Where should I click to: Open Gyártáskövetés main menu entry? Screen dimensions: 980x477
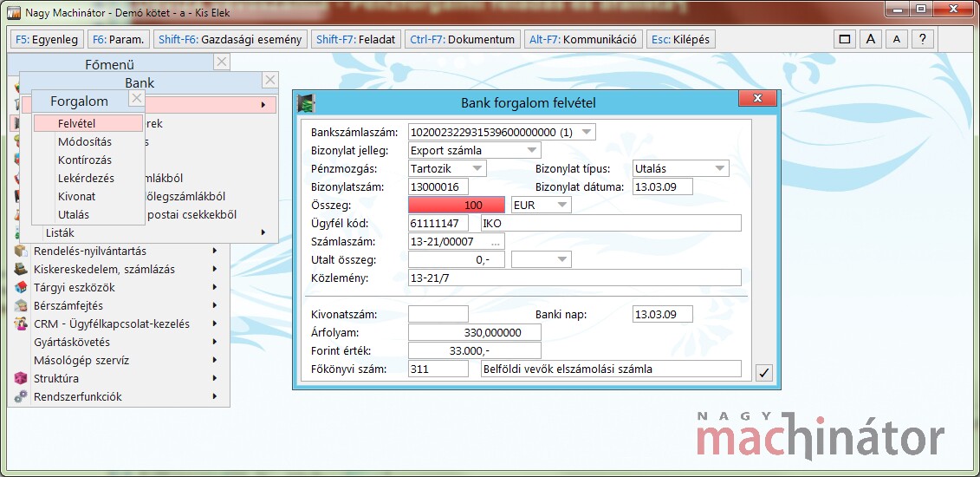coord(119,342)
